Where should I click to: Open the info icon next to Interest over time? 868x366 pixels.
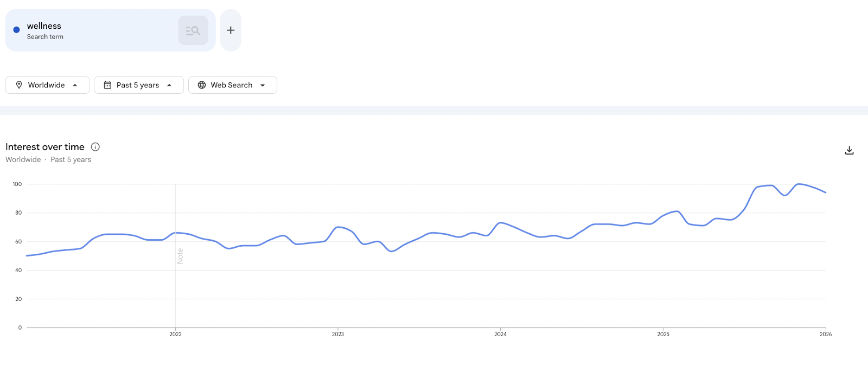point(95,147)
